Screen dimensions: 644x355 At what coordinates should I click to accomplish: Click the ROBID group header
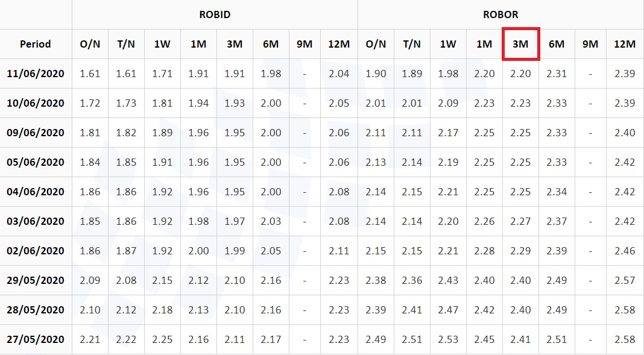pos(215,14)
